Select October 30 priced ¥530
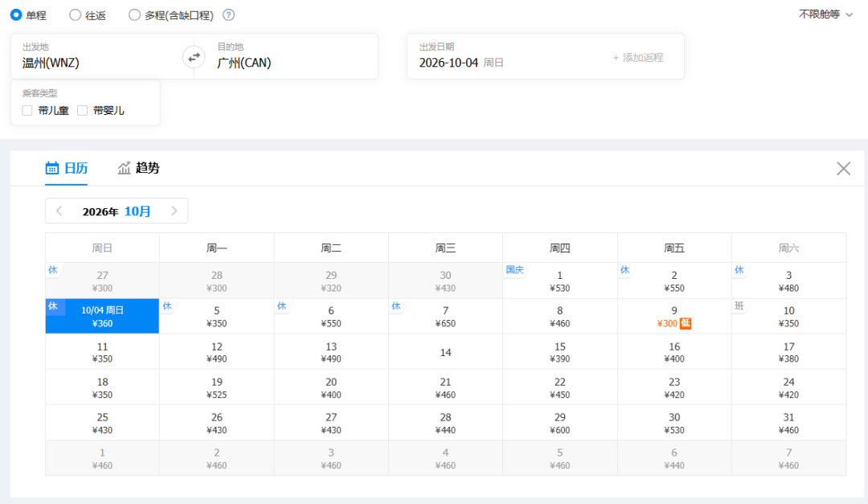The image size is (868, 504). point(674,423)
